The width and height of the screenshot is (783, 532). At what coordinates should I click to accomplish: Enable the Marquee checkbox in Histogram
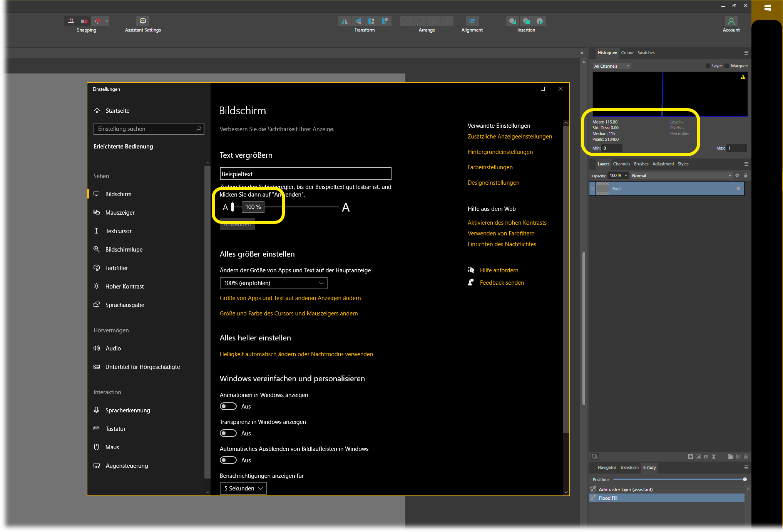pyautogui.click(x=727, y=66)
